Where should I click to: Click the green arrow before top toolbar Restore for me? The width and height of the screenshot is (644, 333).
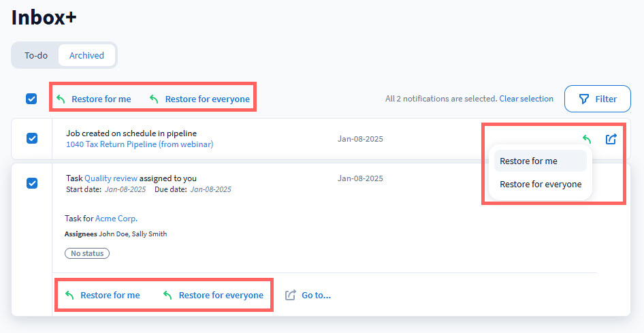coord(61,99)
